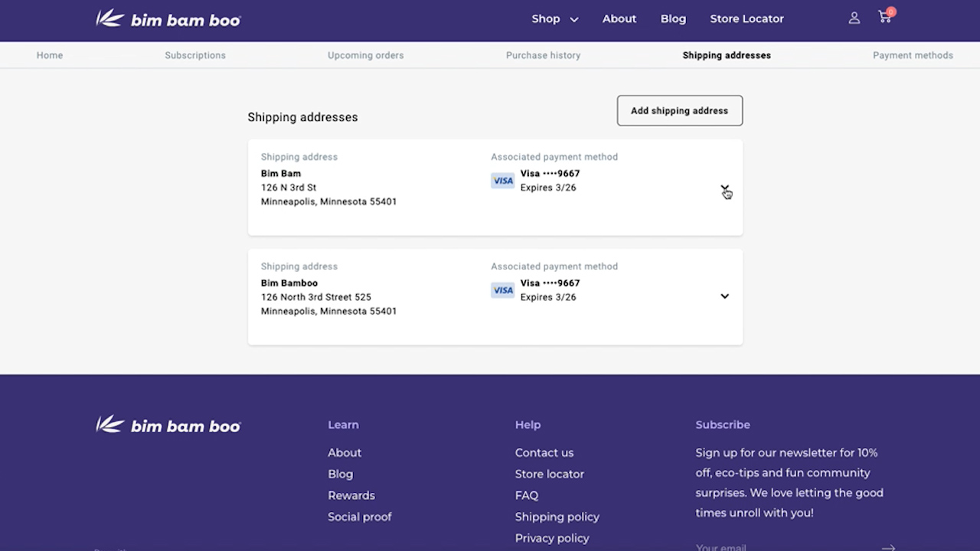Viewport: 980px width, 551px height.
Task: Go to the Payment methods tab
Action: pos(913,55)
